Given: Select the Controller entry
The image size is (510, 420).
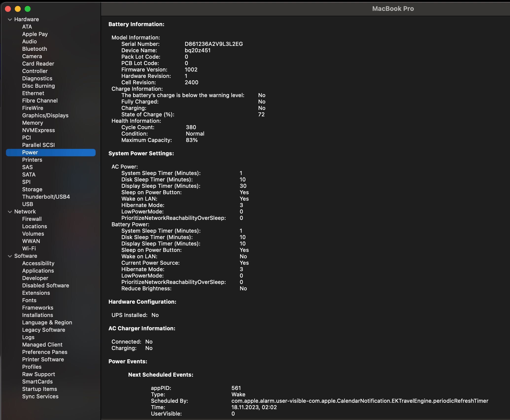Looking at the screenshot, I should 35,71.
